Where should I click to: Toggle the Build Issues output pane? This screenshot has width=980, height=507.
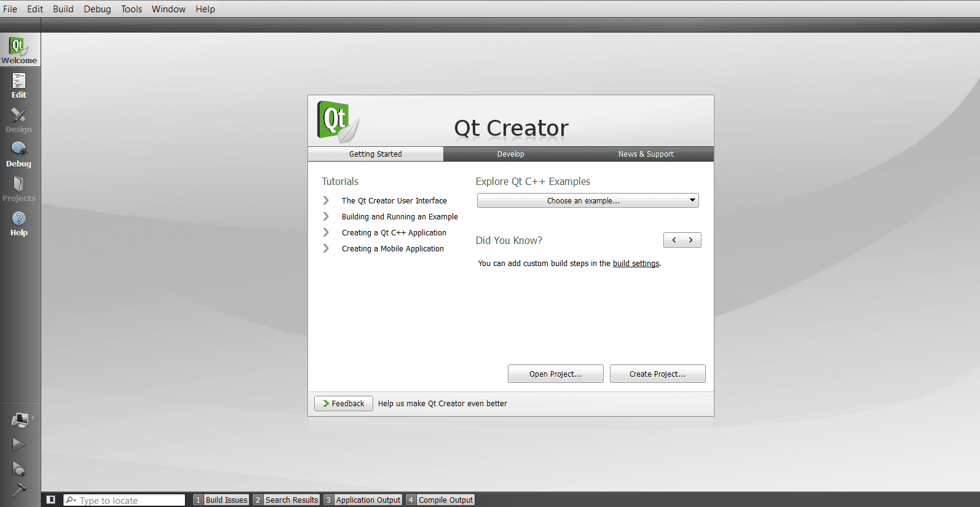(221, 500)
